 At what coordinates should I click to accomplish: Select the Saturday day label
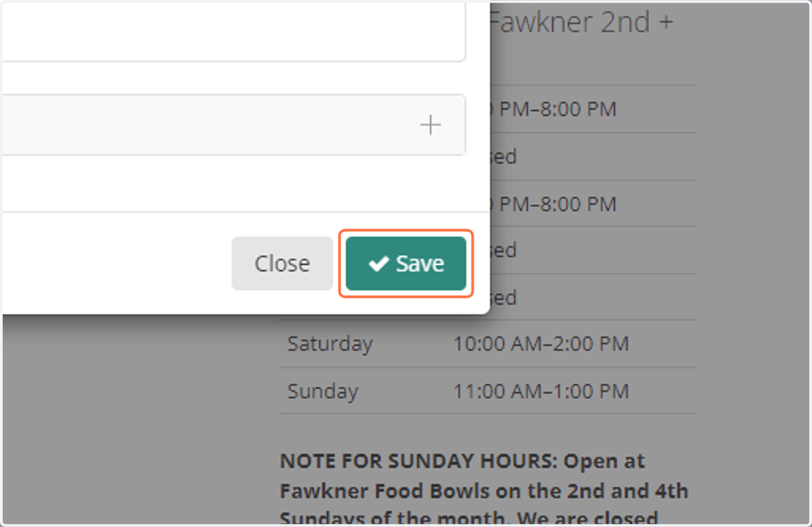(330, 344)
